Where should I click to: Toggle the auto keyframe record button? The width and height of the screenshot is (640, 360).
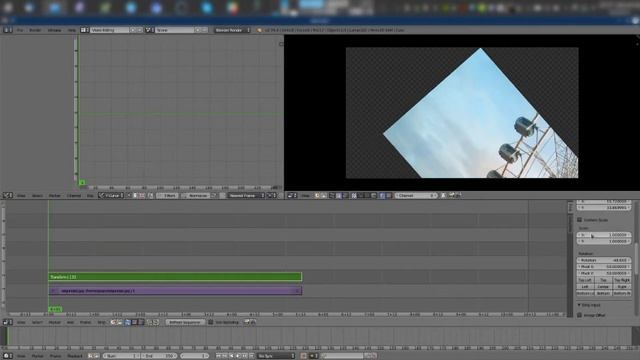303,356
